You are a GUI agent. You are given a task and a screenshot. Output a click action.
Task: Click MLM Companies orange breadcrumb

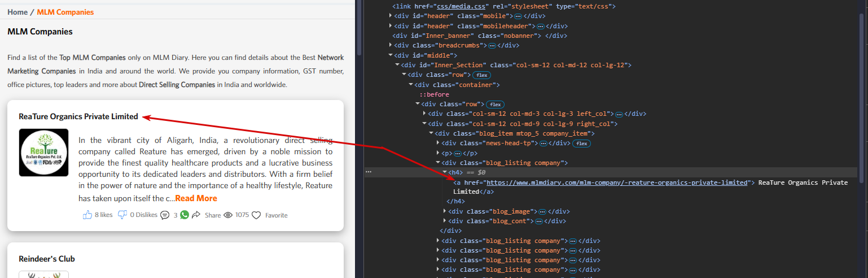(65, 12)
